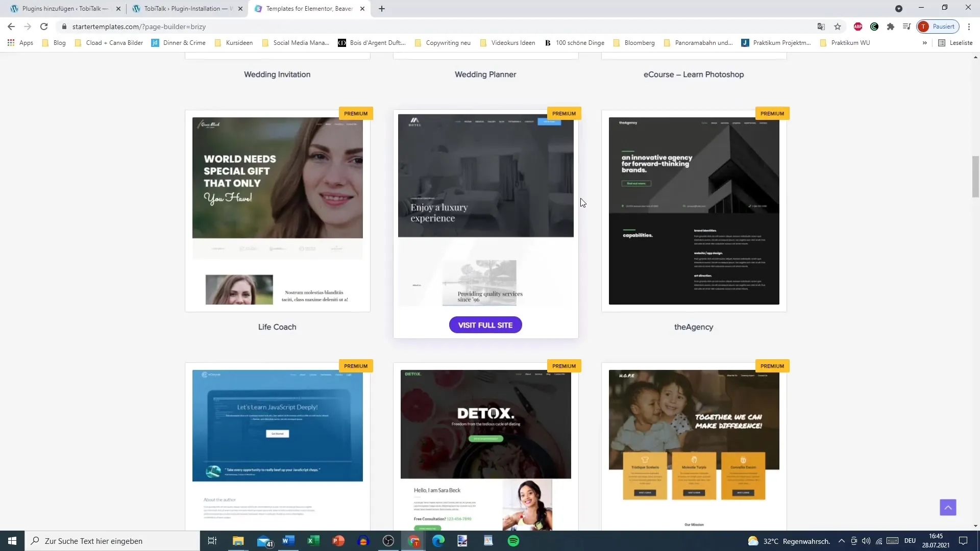Open the Mail app in taskbar

point(264,541)
